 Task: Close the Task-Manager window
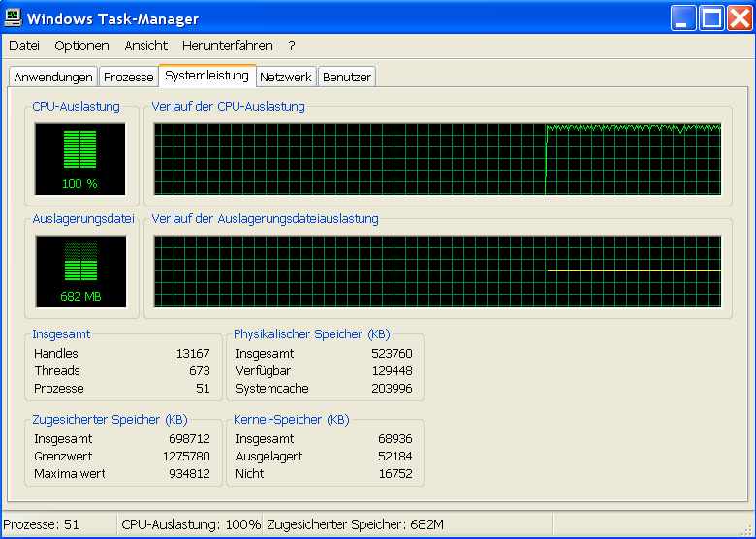click(x=740, y=18)
